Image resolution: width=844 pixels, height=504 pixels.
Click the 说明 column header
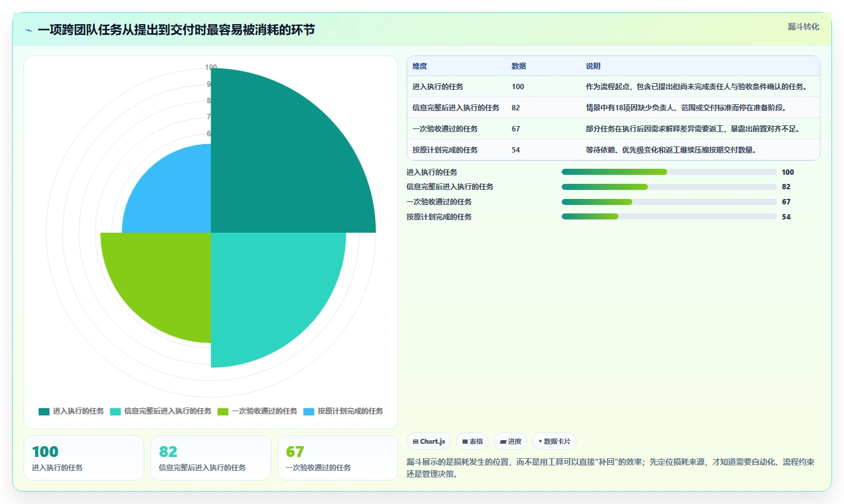point(593,66)
